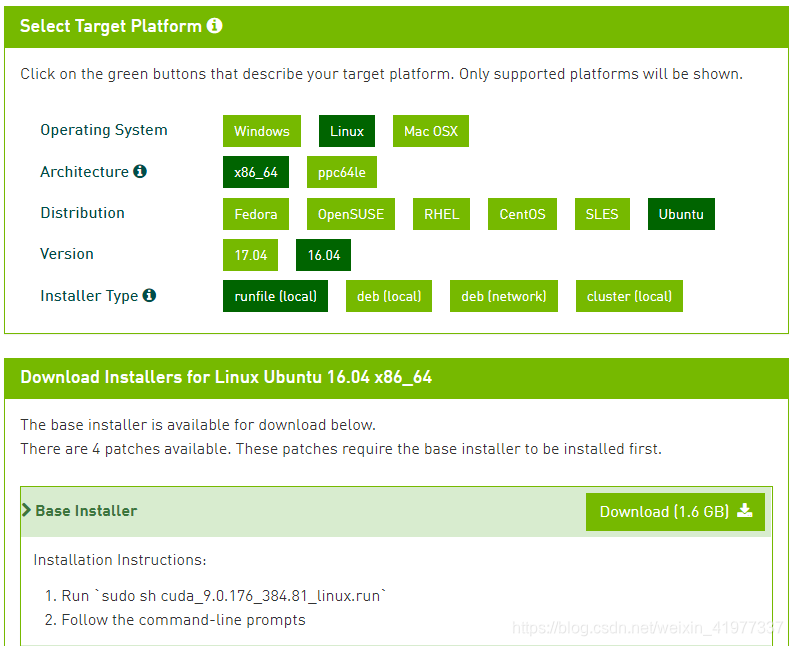Select the Windows operating system button
The width and height of the screenshot is (793, 646).
pyautogui.click(x=261, y=131)
